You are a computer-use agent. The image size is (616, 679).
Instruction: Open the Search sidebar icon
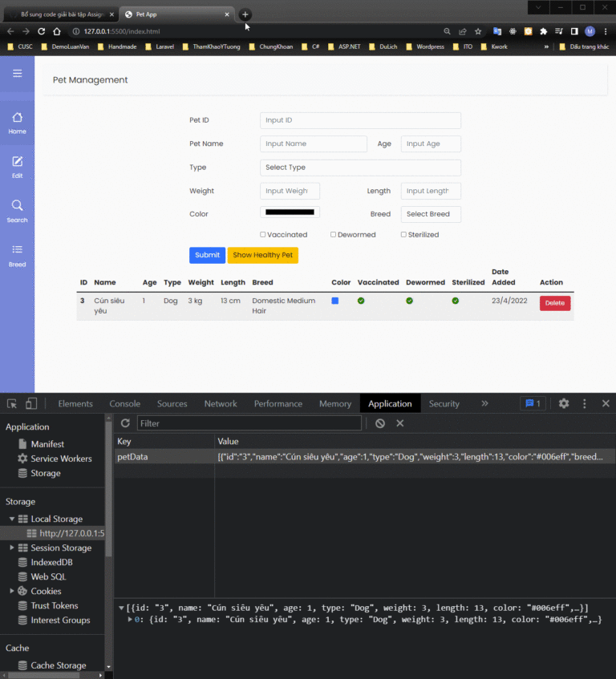click(x=17, y=211)
